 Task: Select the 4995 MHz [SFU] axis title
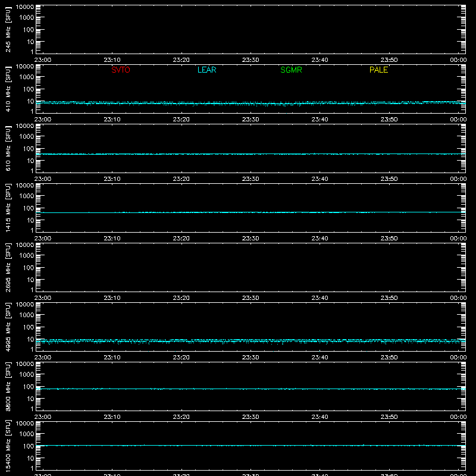click(x=8, y=327)
